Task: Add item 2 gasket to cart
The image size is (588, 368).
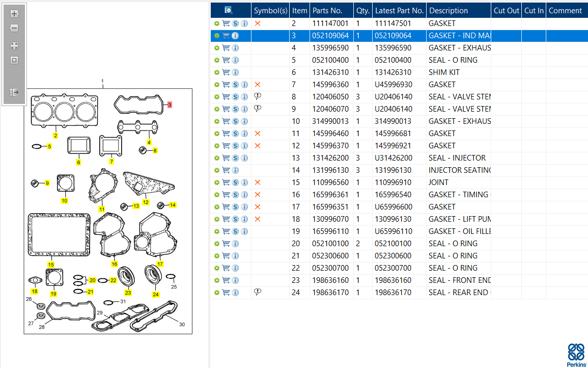Action: 226,23
